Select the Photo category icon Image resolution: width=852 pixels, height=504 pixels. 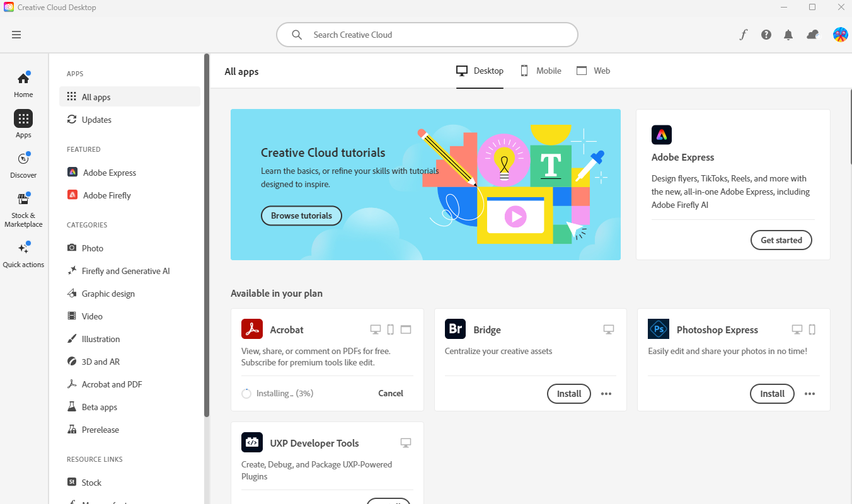[x=72, y=248]
